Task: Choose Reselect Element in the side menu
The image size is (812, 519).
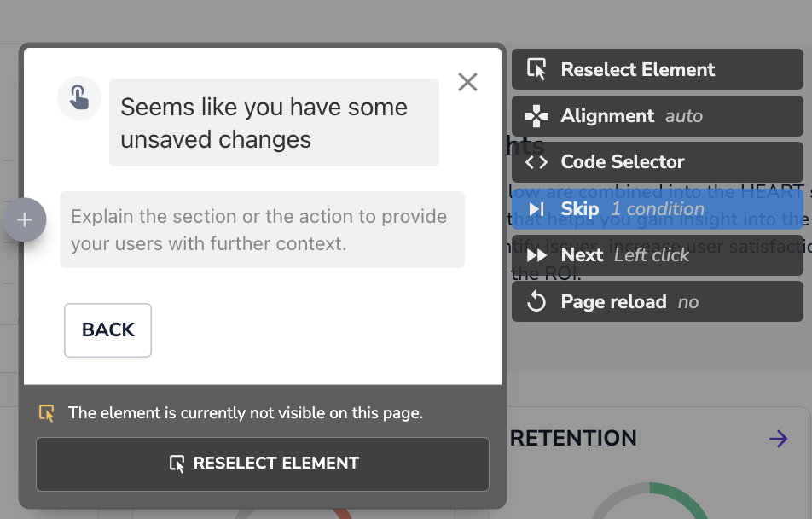Action: pos(657,70)
